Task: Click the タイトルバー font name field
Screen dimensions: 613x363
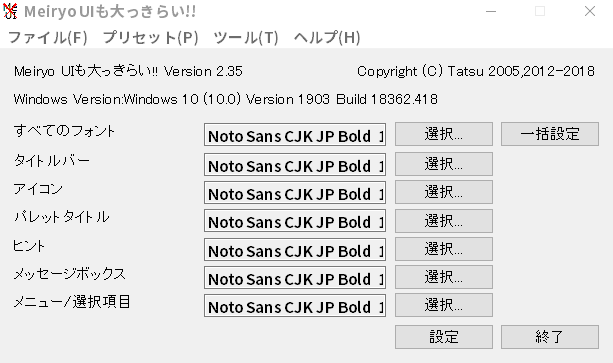Action: pos(295,165)
